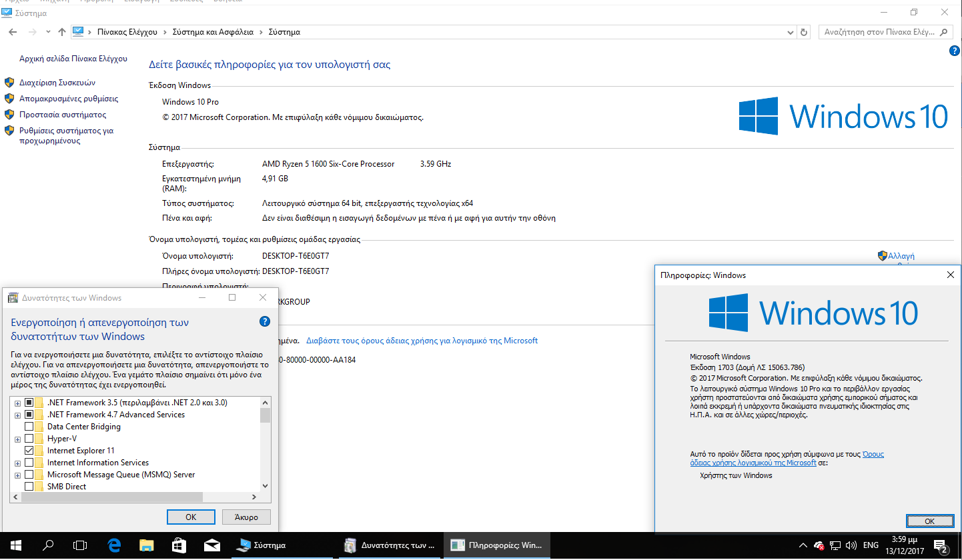Uncheck Internet Explorer 11 feature
The height and width of the screenshot is (560, 962).
tap(29, 451)
